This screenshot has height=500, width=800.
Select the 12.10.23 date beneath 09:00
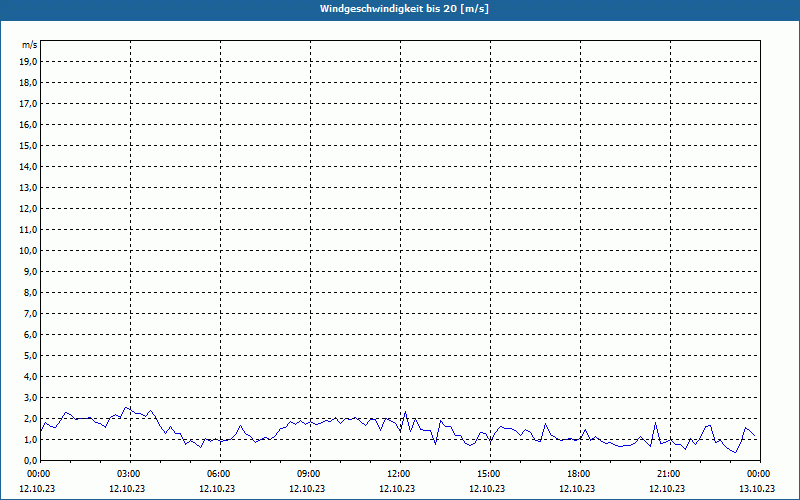pyautogui.click(x=307, y=488)
